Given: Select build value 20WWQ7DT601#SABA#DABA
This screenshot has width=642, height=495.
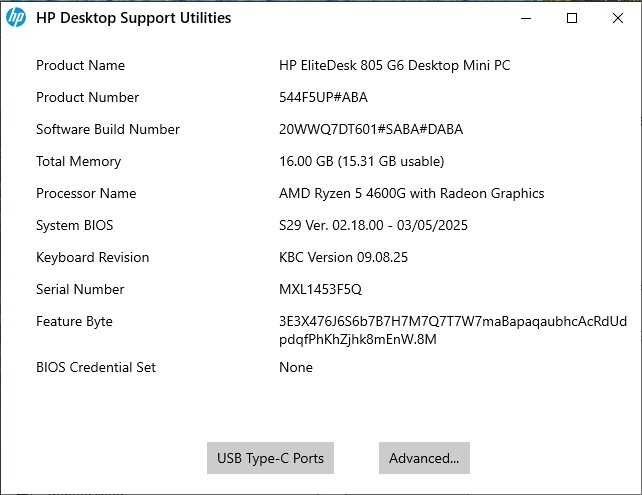Looking at the screenshot, I should click(x=371, y=129).
